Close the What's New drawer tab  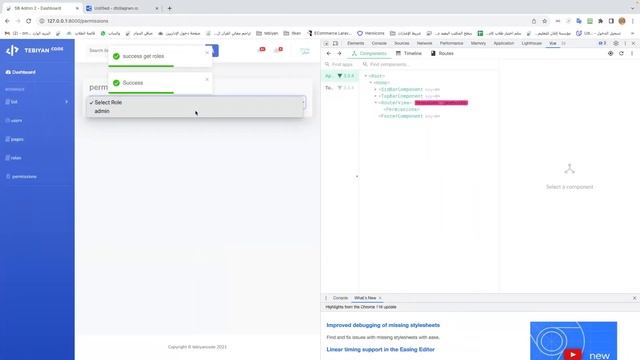380,298
